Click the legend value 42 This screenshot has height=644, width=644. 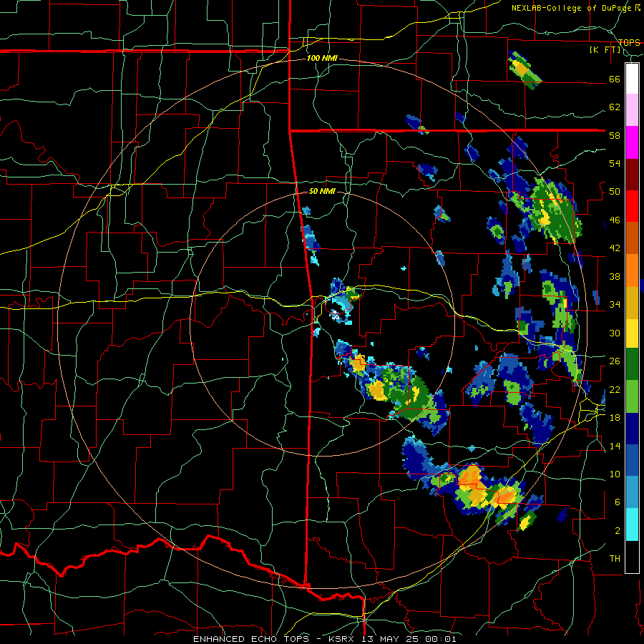point(615,248)
